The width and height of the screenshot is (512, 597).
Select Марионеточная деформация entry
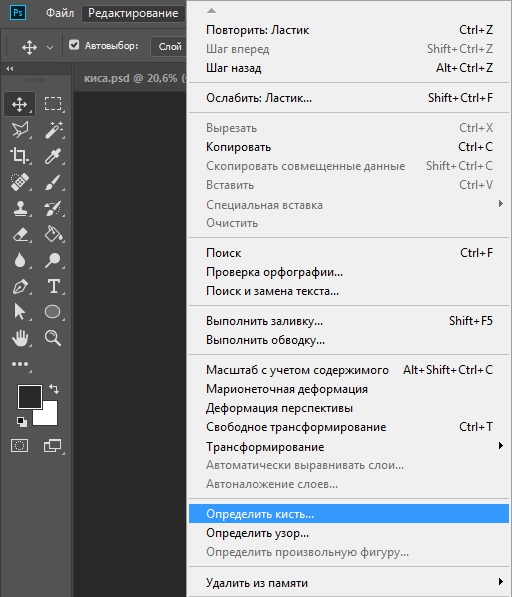[x=349, y=389]
